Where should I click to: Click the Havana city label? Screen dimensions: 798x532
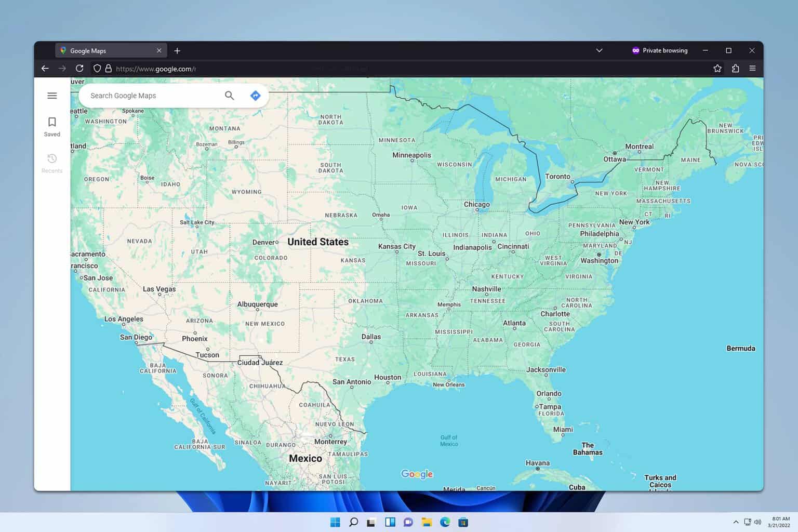[x=538, y=463]
